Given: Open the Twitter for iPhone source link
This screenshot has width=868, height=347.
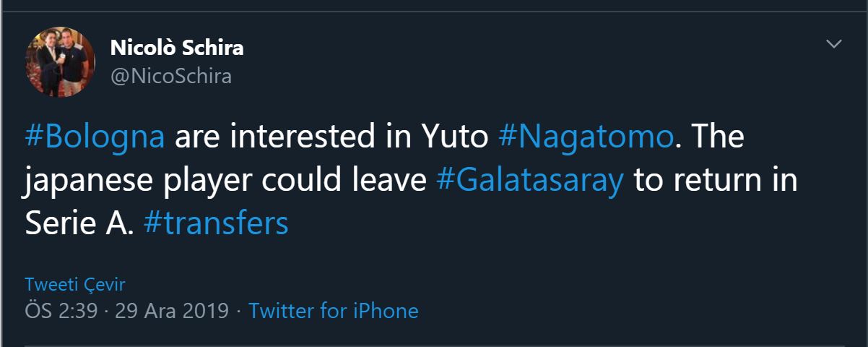Looking at the screenshot, I should 333,312.
